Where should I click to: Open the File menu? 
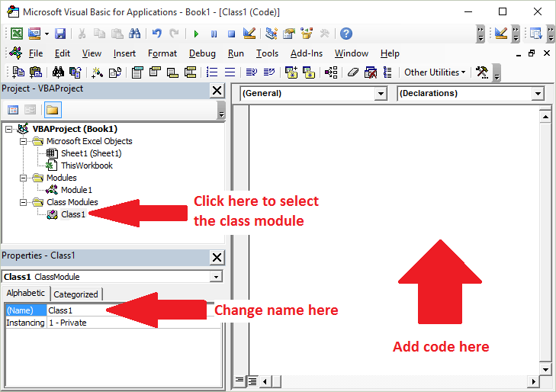click(36, 53)
